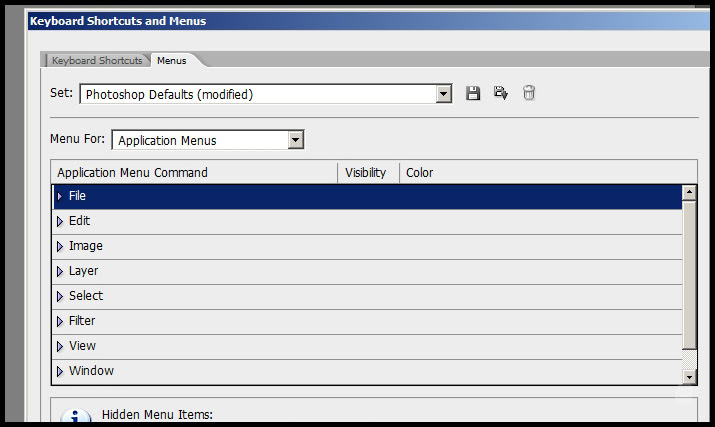Expand the View menu row
The image size is (715, 427).
pyautogui.click(x=60, y=346)
